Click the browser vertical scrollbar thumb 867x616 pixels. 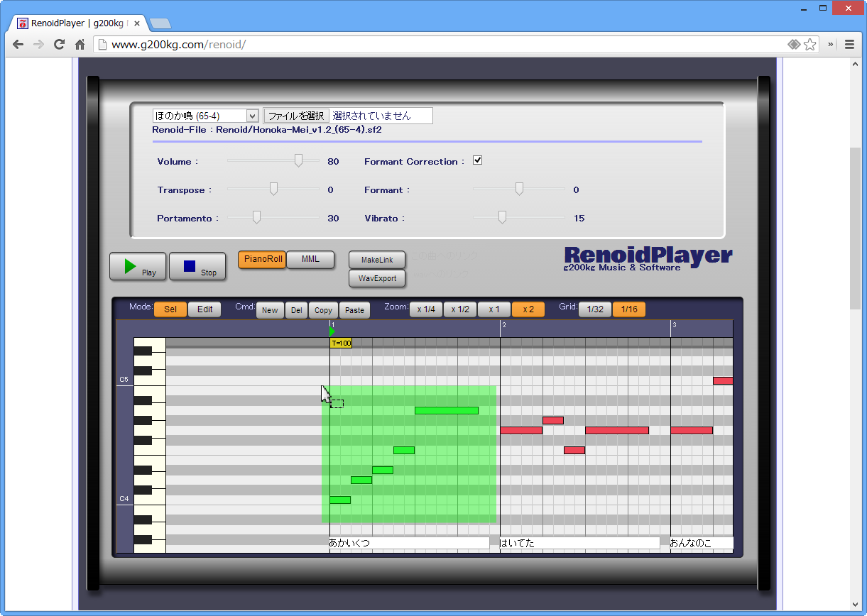[x=856, y=228]
